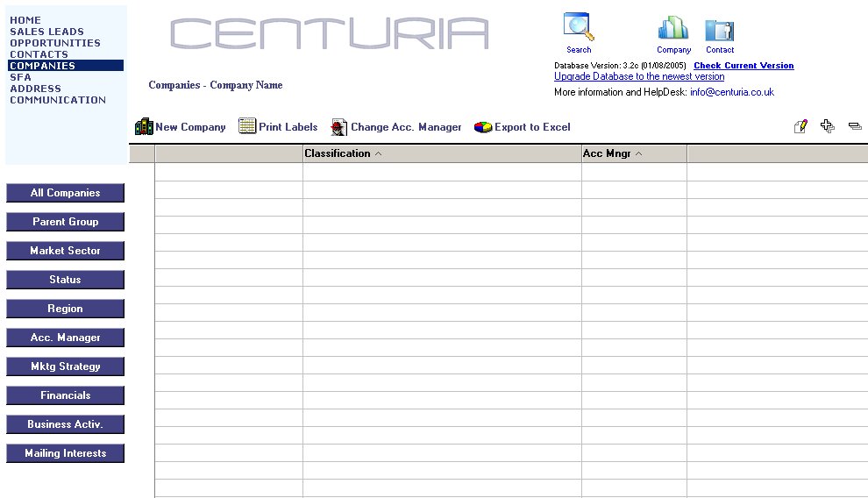868x498 pixels.
Task: Open SFA section
Action: tap(20, 77)
